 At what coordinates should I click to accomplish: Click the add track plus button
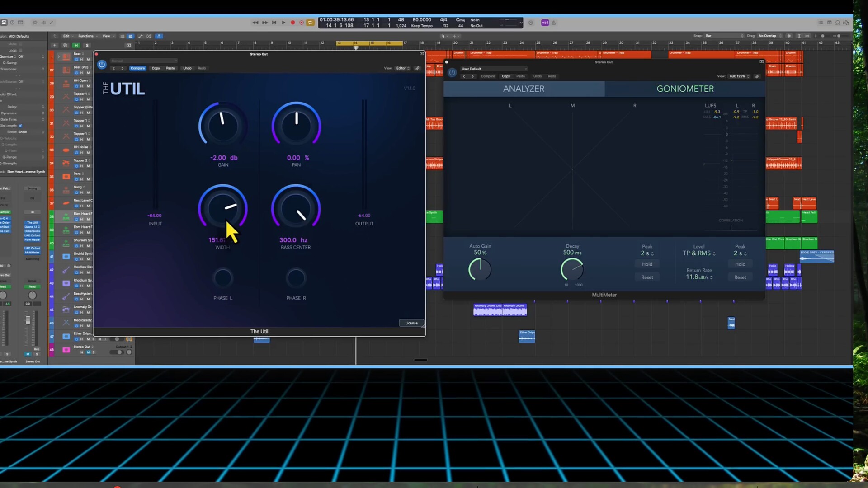55,45
